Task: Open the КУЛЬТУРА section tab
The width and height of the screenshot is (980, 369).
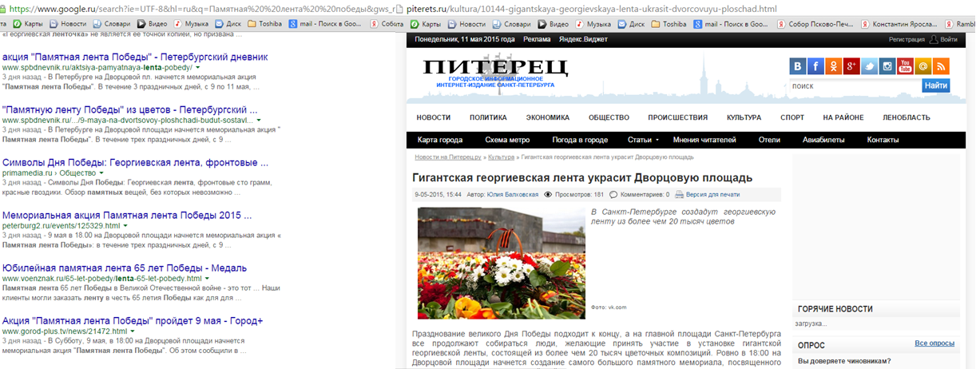Action: (744, 117)
